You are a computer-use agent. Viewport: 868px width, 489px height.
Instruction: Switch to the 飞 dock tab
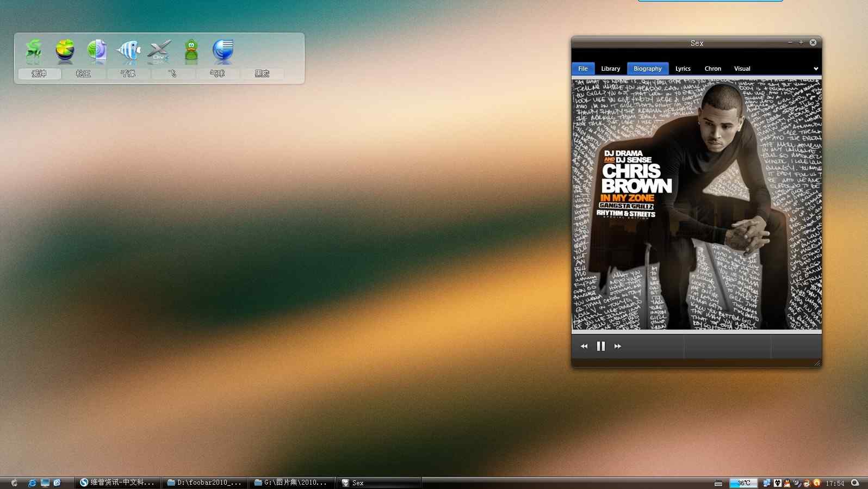pyautogui.click(x=173, y=73)
